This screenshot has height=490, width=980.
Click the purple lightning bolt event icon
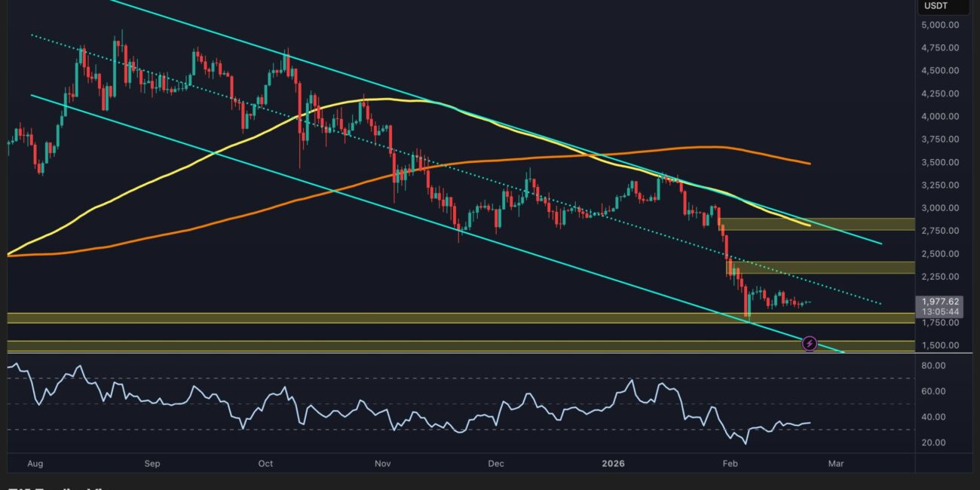(x=810, y=344)
